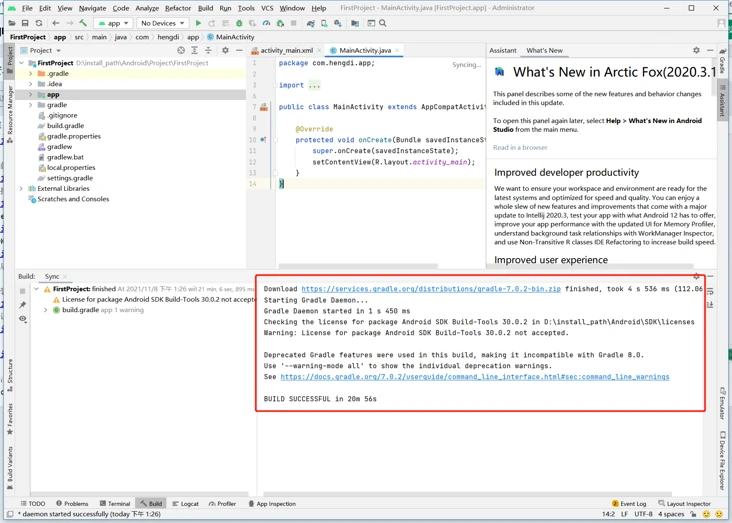The image size is (732, 523).
Task: Navigate back with the left arrow icon
Action: [56, 23]
